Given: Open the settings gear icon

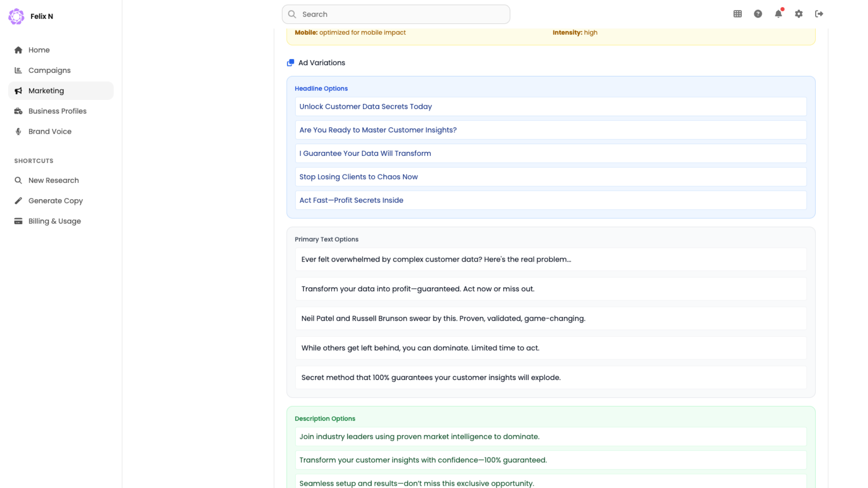Looking at the screenshot, I should [798, 14].
